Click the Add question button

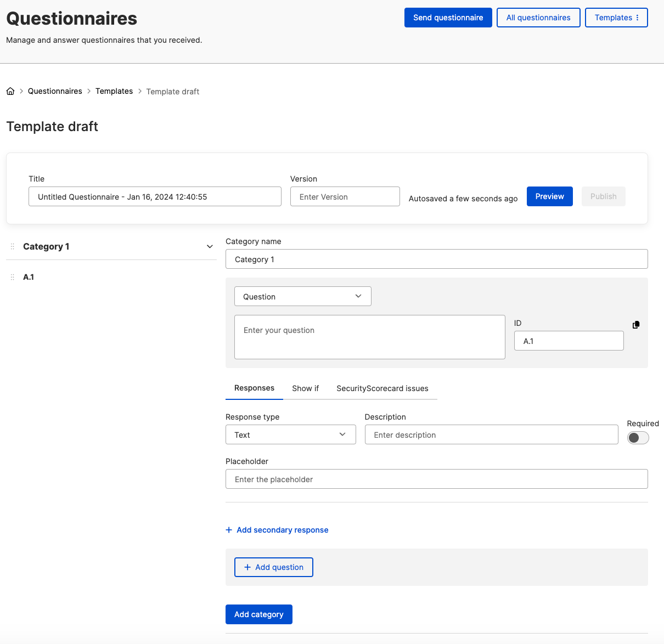[273, 567]
